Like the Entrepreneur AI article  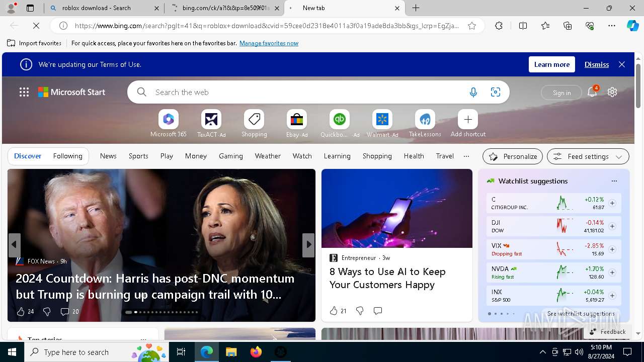[334, 311]
